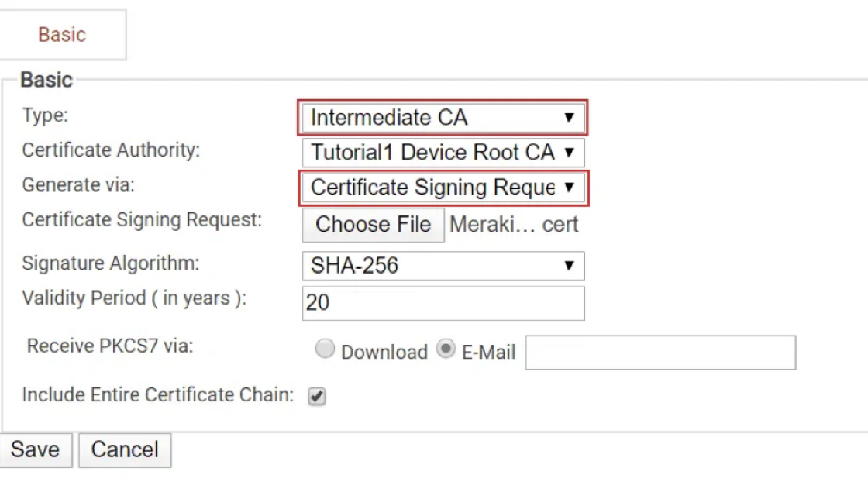The width and height of the screenshot is (868, 482).
Task: Click the Validity Period label text
Action: click(x=134, y=298)
